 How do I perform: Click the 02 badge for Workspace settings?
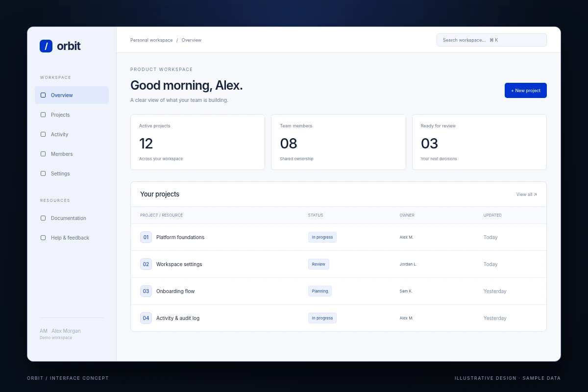pyautogui.click(x=146, y=264)
